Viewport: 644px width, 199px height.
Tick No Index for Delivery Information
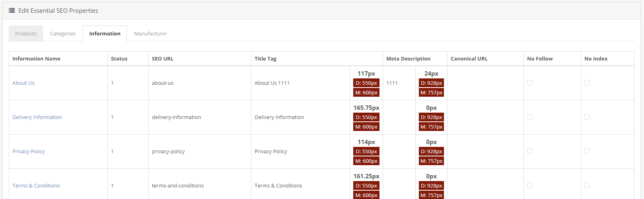point(587,117)
